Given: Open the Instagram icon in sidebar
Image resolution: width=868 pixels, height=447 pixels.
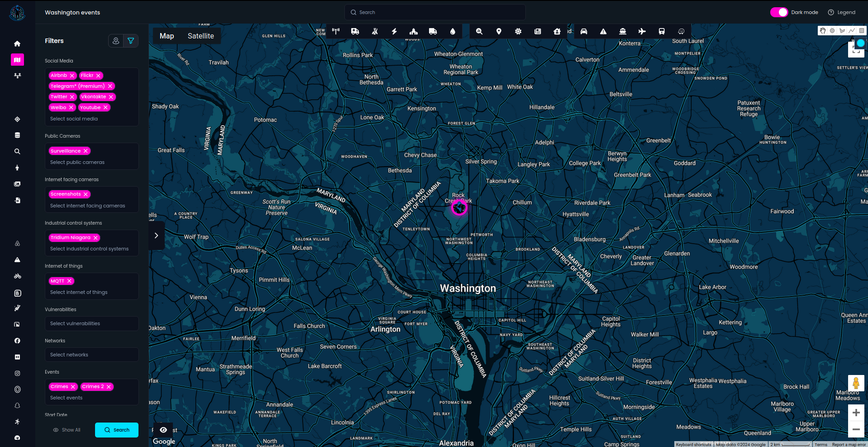Looking at the screenshot, I should click(x=17, y=373).
